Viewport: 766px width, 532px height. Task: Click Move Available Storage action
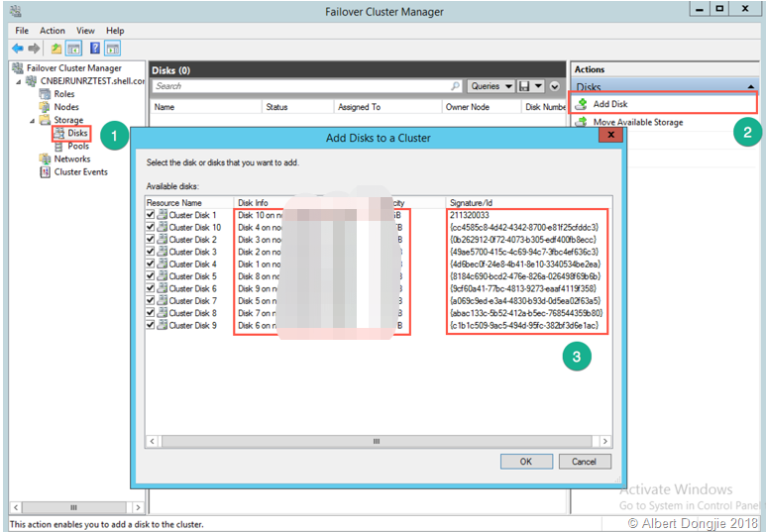pos(638,122)
